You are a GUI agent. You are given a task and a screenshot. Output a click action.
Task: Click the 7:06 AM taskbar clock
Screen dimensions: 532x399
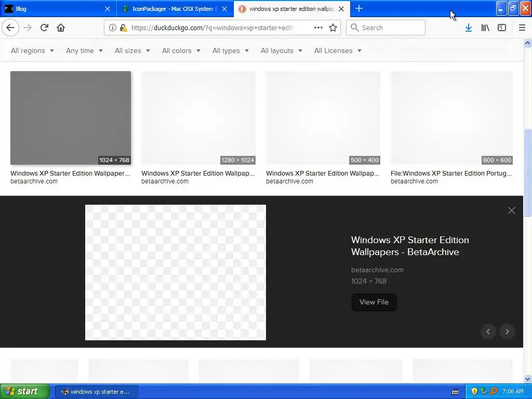point(513,391)
